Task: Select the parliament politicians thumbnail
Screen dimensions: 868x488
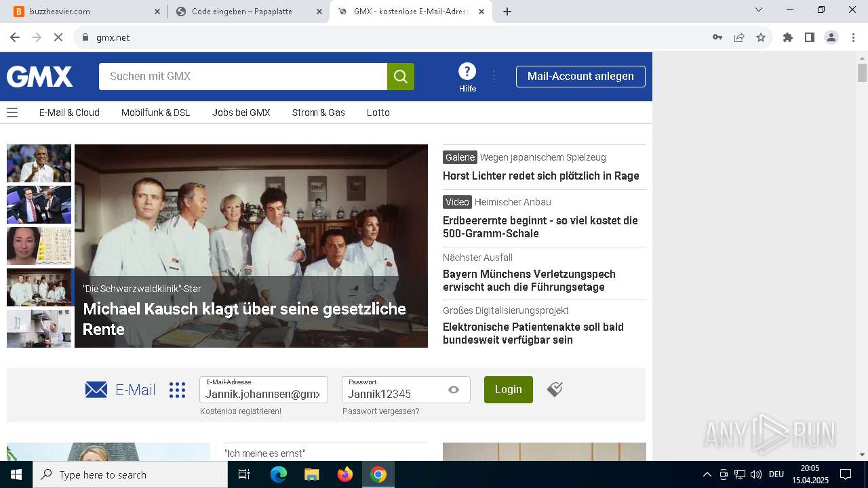Action: click(x=39, y=205)
